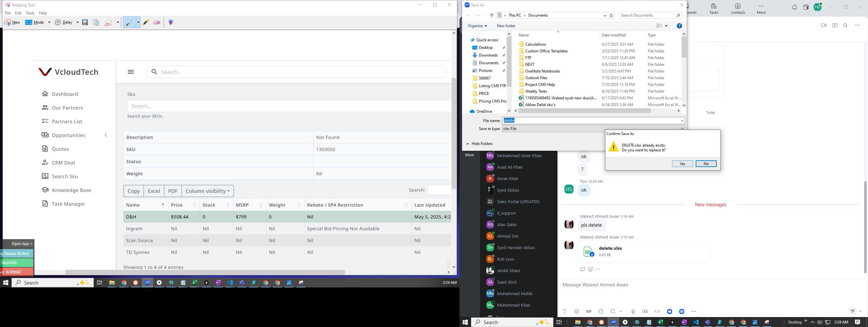Click the Refresh icon beside the address bar
868x327 pixels.
[x=611, y=15]
